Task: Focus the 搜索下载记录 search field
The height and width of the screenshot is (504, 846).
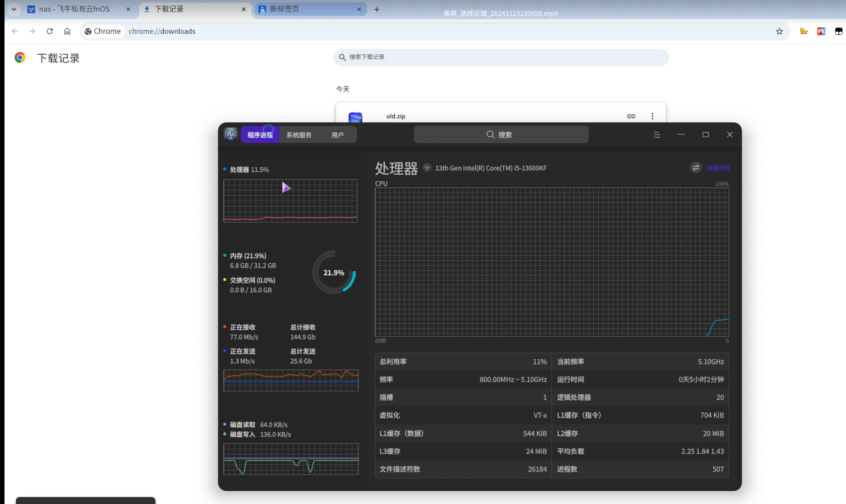Action: (501, 58)
